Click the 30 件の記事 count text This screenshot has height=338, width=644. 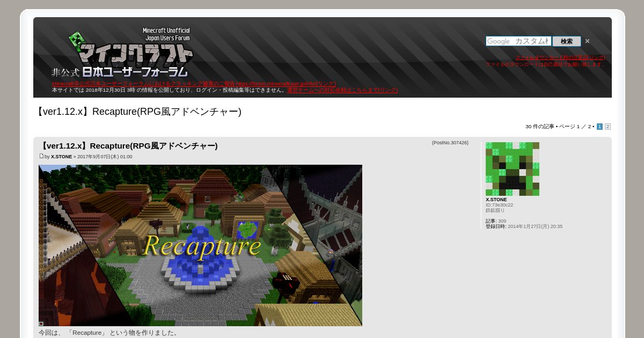[x=540, y=127]
